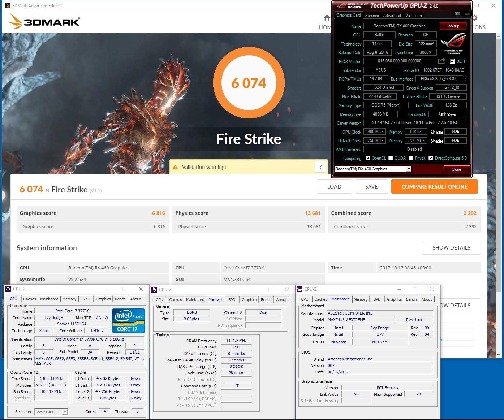Click COMPARE RESULT ONLINE
Image resolution: width=504 pixels, height=420 pixels.
pyautogui.click(x=434, y=187)
